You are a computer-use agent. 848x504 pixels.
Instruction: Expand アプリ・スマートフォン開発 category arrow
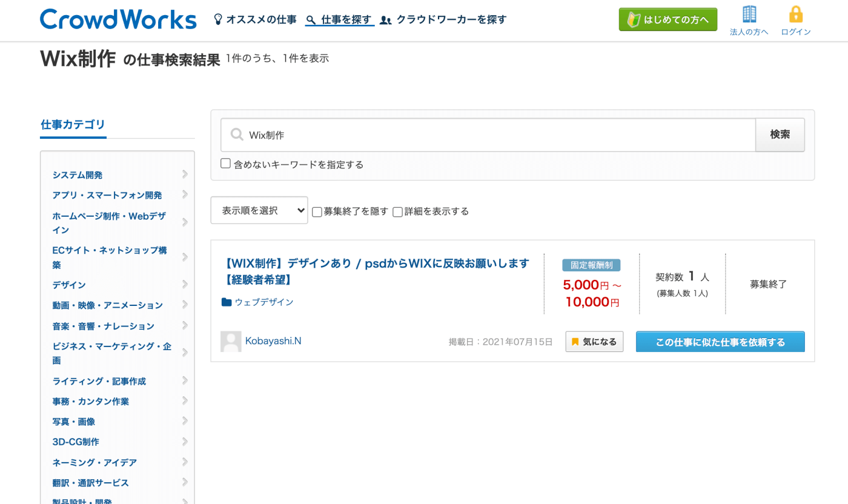pyautogui.click(x=185, y=194)
